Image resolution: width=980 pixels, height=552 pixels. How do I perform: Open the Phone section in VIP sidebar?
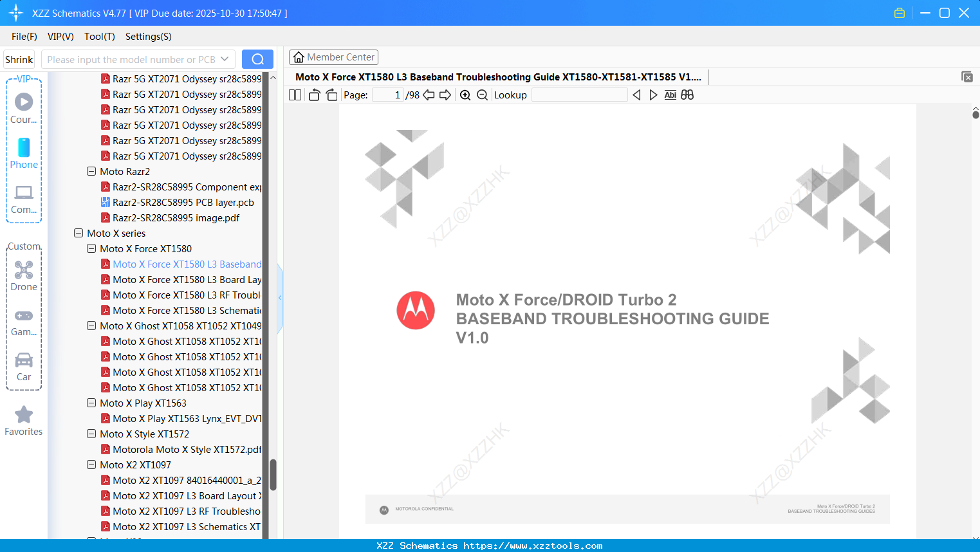click(x=24, y=154)
